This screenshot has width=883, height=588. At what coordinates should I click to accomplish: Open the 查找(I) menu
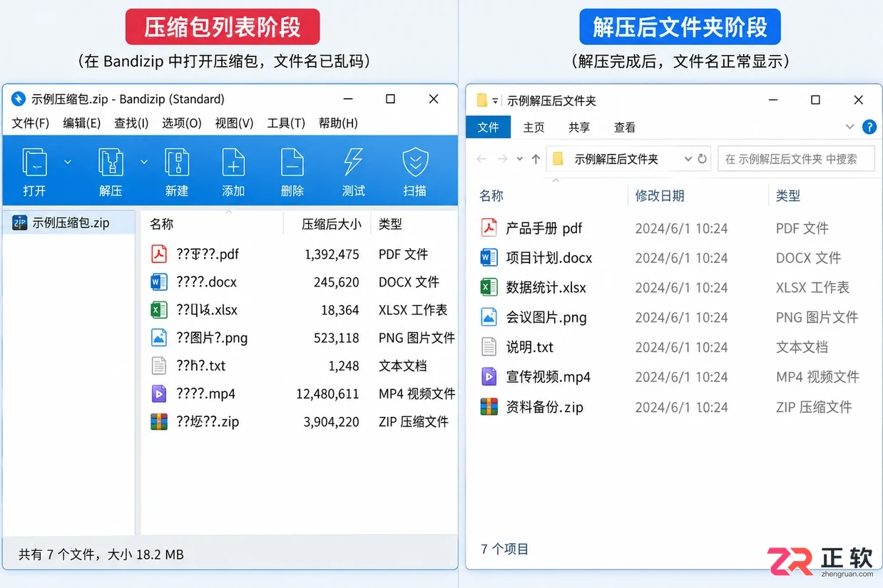pos(131,123)
